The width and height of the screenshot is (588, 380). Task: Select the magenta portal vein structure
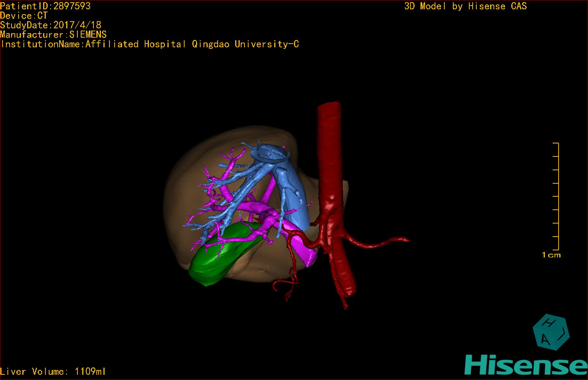pos(257,206)
